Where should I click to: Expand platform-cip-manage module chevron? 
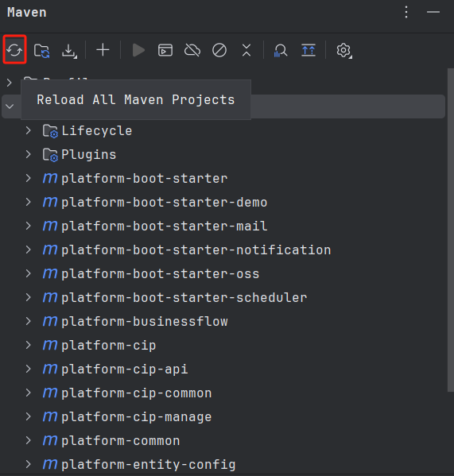[29, 416]
